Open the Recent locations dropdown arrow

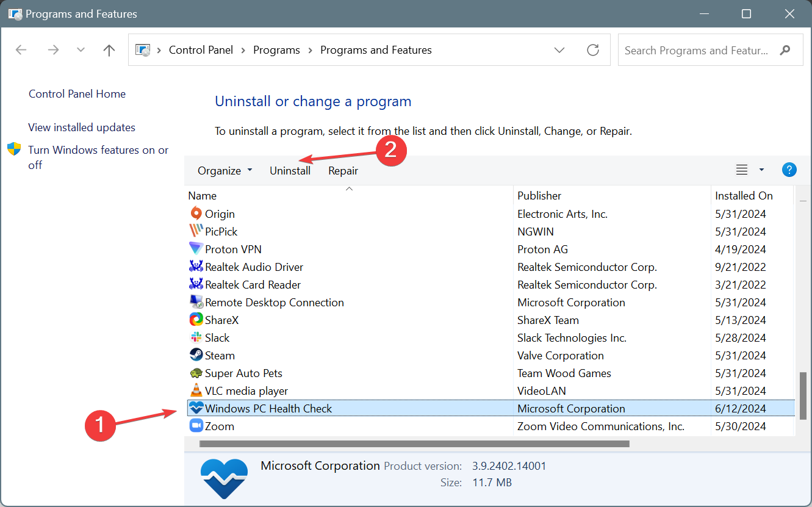[x=81, y=50]
